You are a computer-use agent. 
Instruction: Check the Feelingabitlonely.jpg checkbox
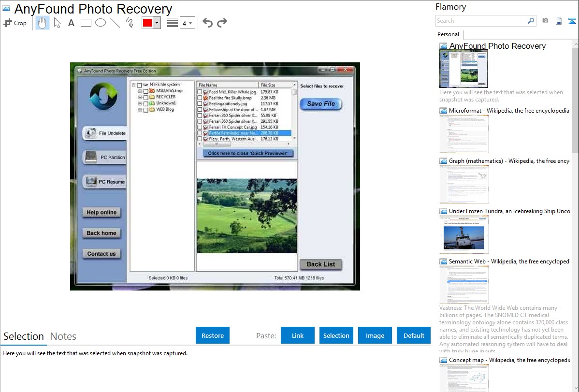(x=200, y=104)
